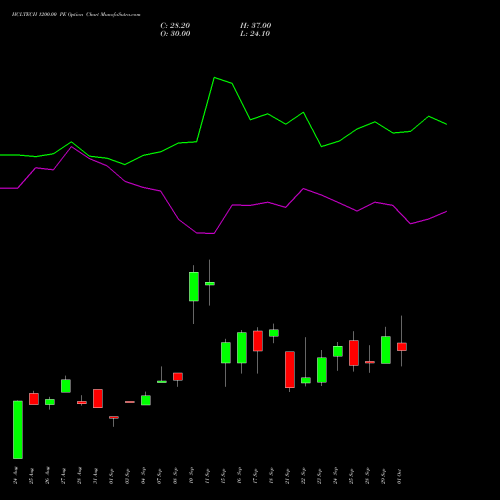The image size is (500, 500).
Task: Click the open value O: 30.00
Action: pos(175,34)
